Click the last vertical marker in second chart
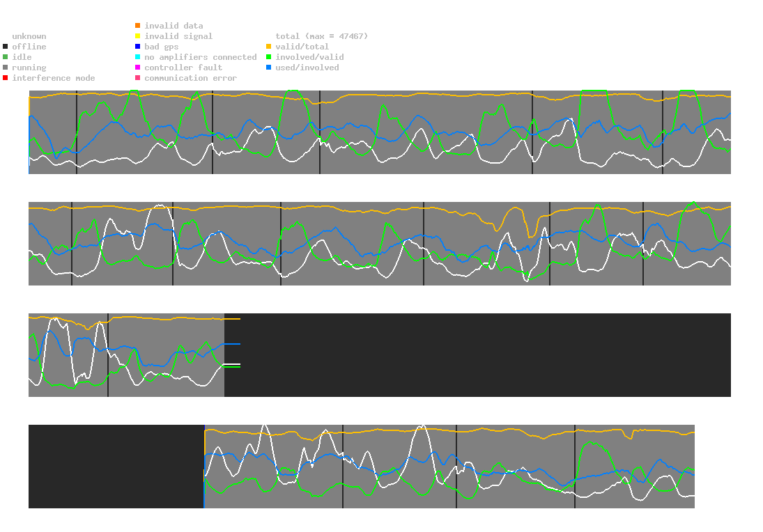The height and width of the screenshot is (532, 763). [x=643, y=244]
